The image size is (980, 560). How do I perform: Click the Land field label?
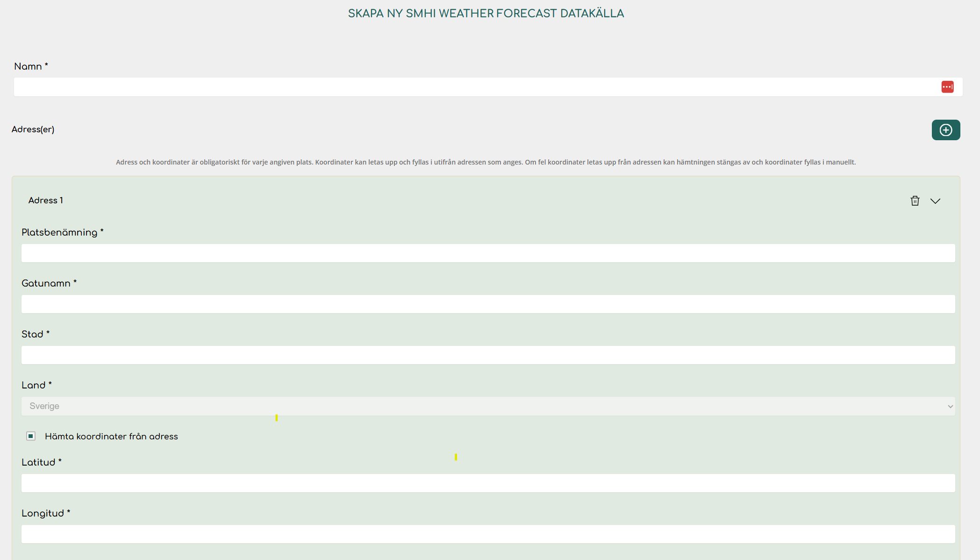coord(36,385)
